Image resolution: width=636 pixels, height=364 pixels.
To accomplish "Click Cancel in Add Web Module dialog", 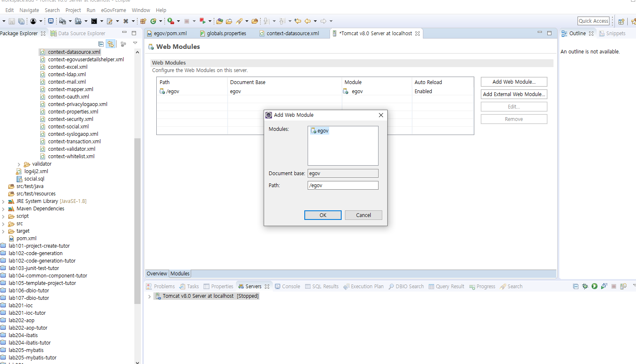I will pos(364,215).
